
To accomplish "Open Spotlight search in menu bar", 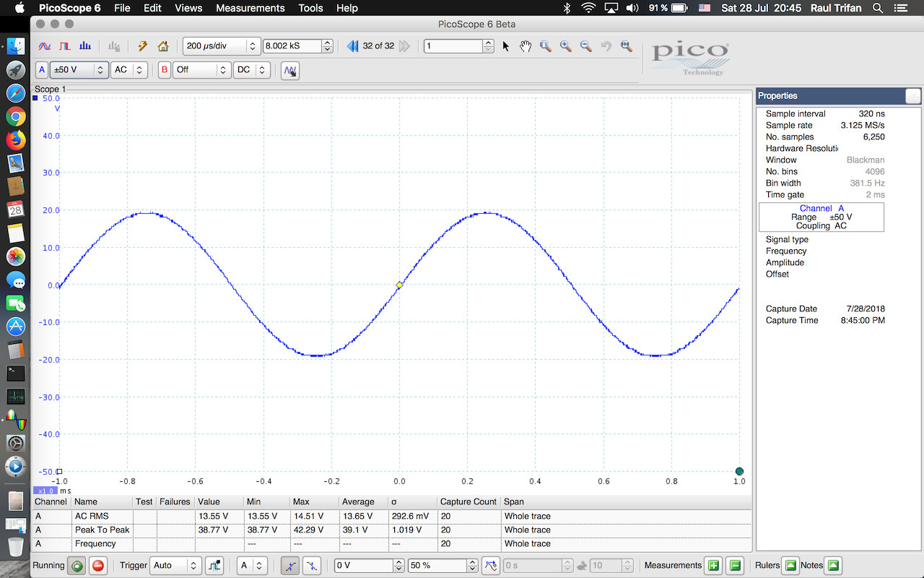I will (x=878, y=8).
